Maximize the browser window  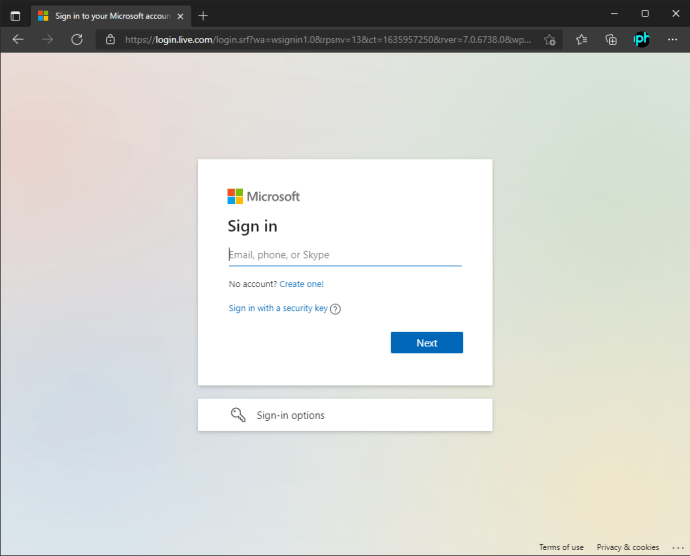tap(645, 14)
